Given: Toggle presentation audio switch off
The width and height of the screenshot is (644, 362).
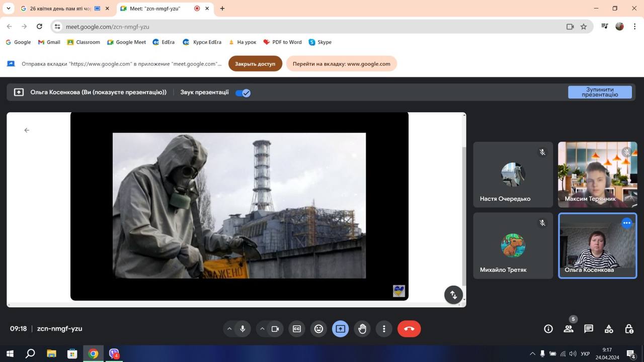Looking at the screenshot, I should (243, 93).
